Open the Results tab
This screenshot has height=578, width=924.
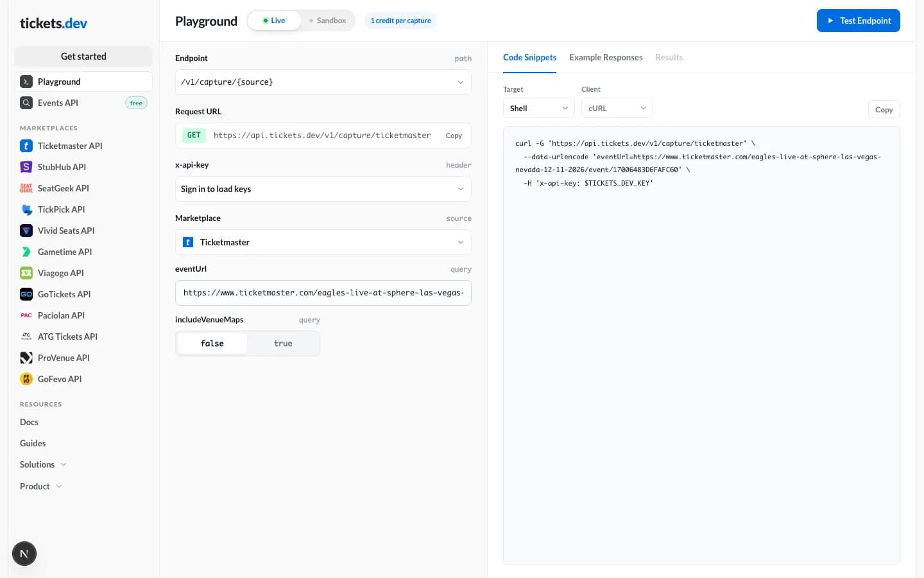pos(669,57)
